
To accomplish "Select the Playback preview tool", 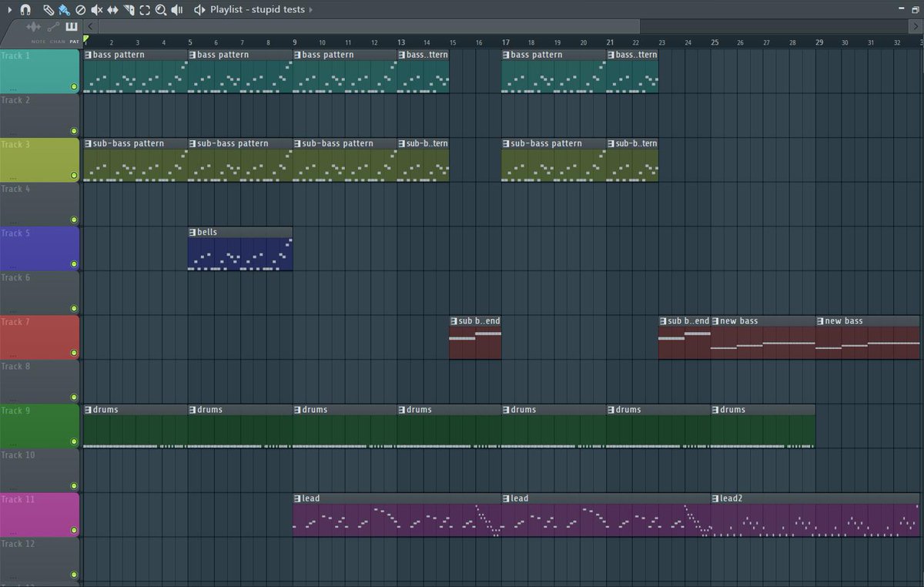I will [x=177, y=10].
